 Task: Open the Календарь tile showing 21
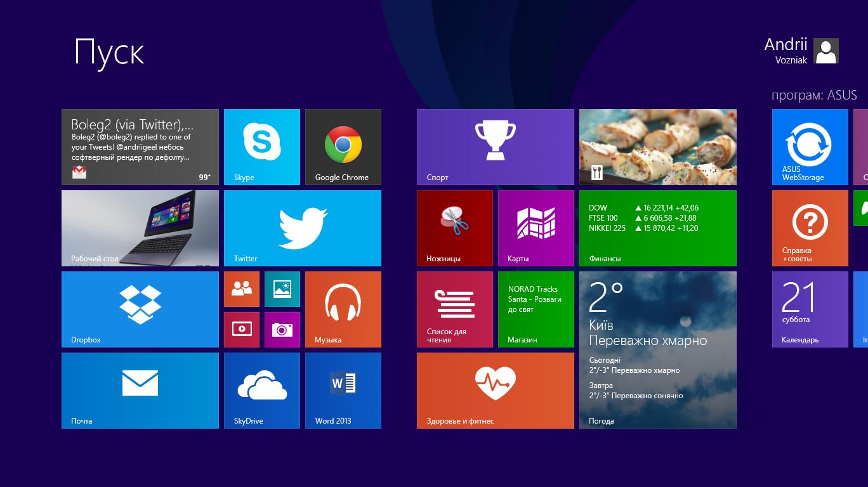tap(810, 309)
